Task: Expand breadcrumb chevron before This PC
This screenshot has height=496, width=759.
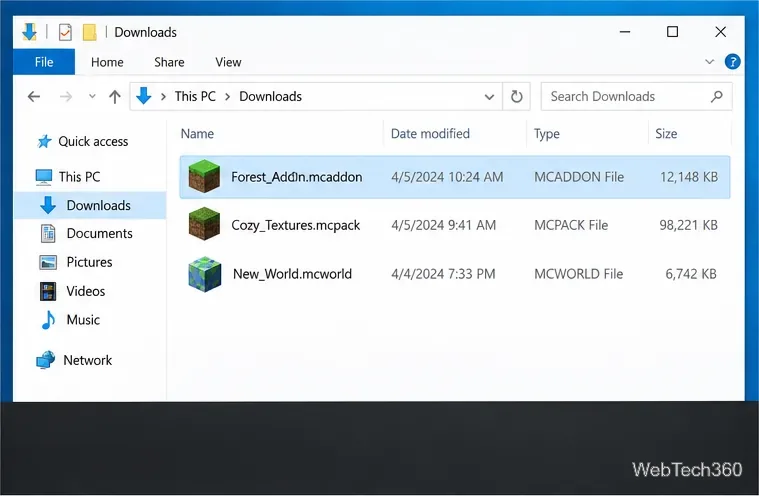Action: (164, 97)
